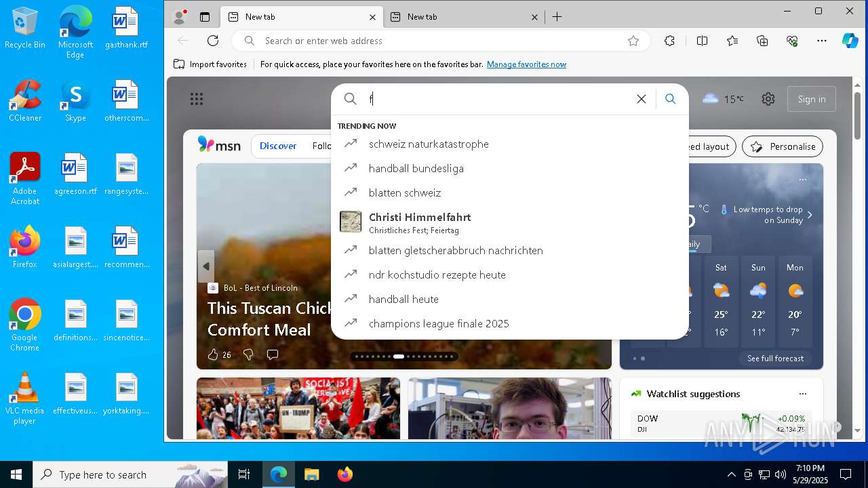Add page to favorites star icon
The height and width of the screenshot is (488, 868).
633,41
